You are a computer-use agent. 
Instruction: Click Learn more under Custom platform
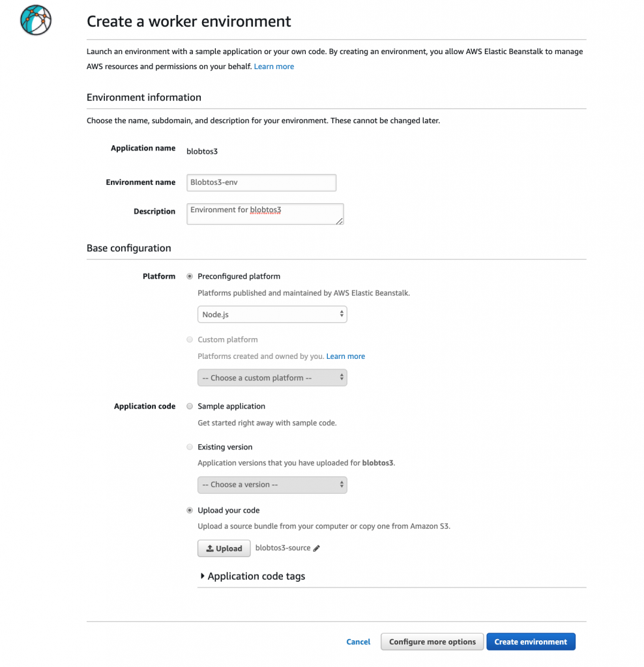click(x=345, y=356)
